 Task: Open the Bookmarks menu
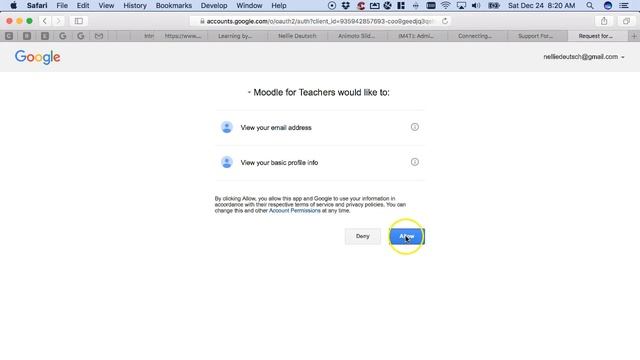173,5
